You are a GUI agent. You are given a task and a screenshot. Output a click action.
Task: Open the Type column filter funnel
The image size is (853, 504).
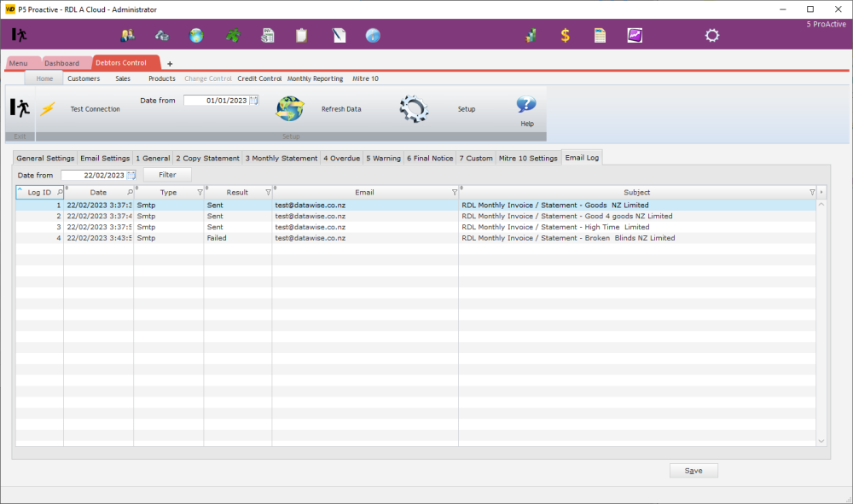click(200, 193)
